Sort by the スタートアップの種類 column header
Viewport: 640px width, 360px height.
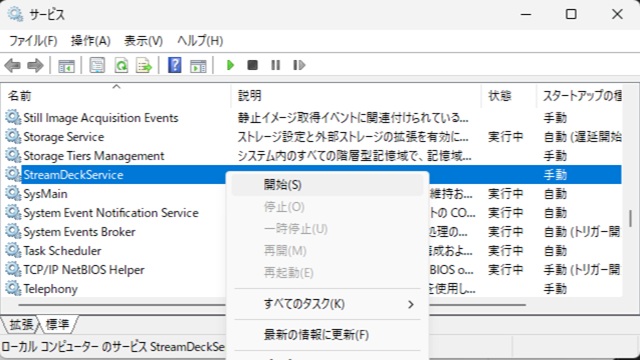click(580, 96)
